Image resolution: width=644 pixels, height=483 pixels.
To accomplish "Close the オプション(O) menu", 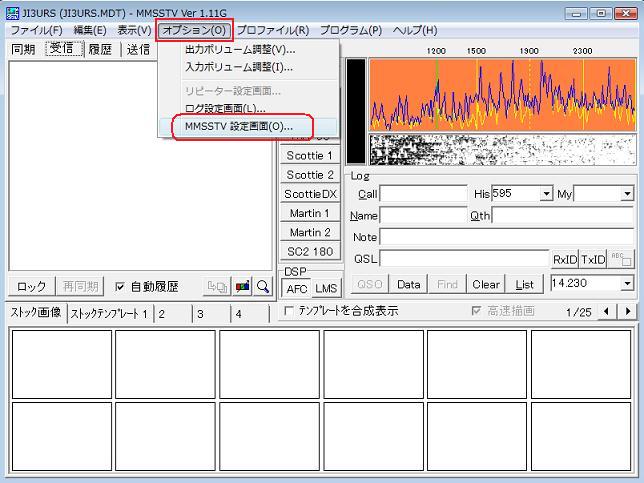I will (194, 30).
